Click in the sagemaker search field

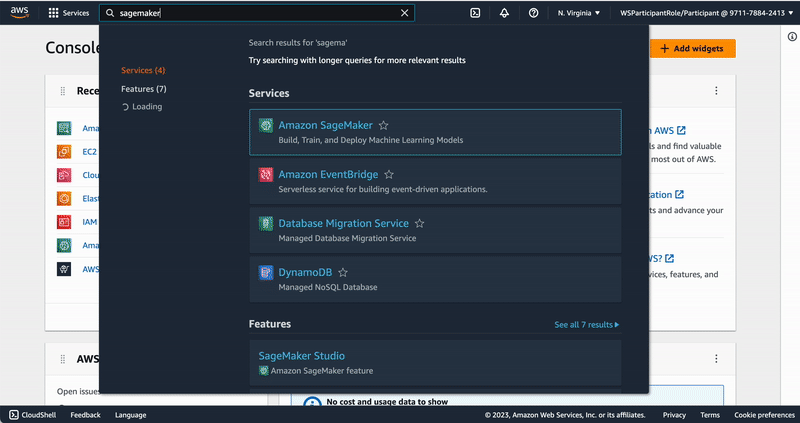pos(257,13)
